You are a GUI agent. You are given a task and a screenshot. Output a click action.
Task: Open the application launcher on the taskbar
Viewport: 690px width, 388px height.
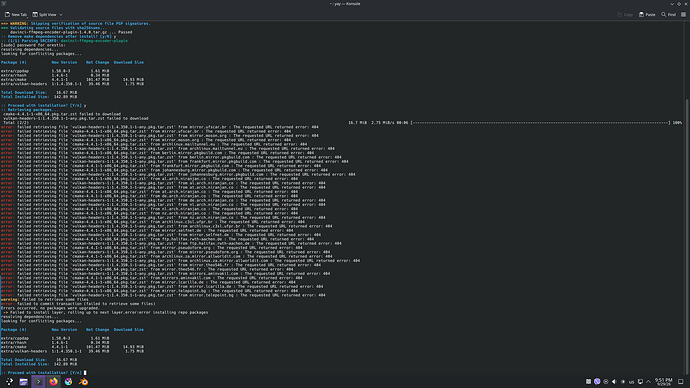coord(9,382)
